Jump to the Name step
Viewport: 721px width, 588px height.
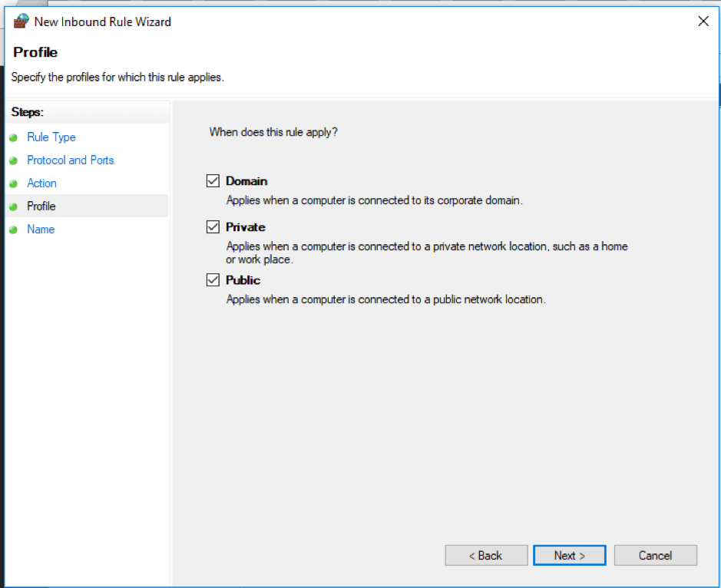[40, 230]
